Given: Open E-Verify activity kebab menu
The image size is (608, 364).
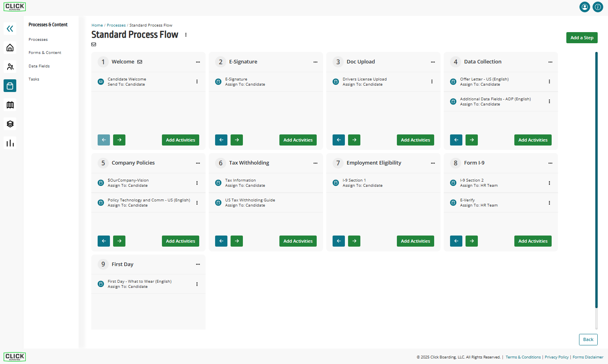Looking at the screenshot, I should click(549, 203).
